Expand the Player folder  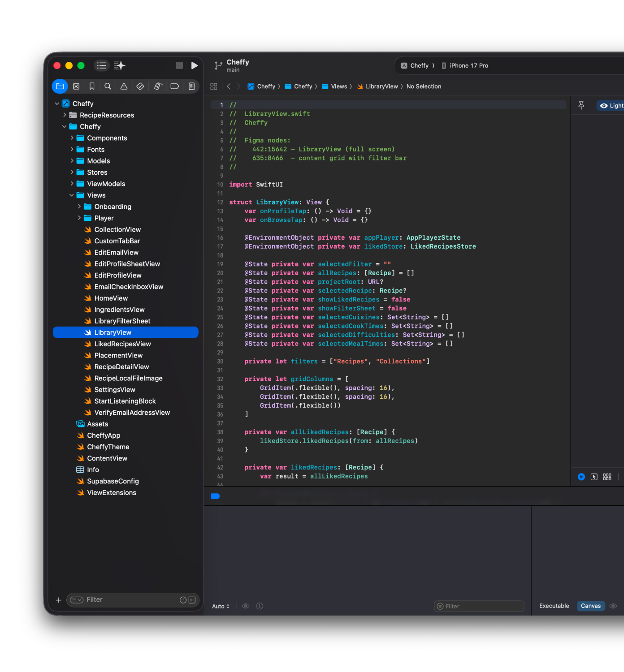click(79, 218)
